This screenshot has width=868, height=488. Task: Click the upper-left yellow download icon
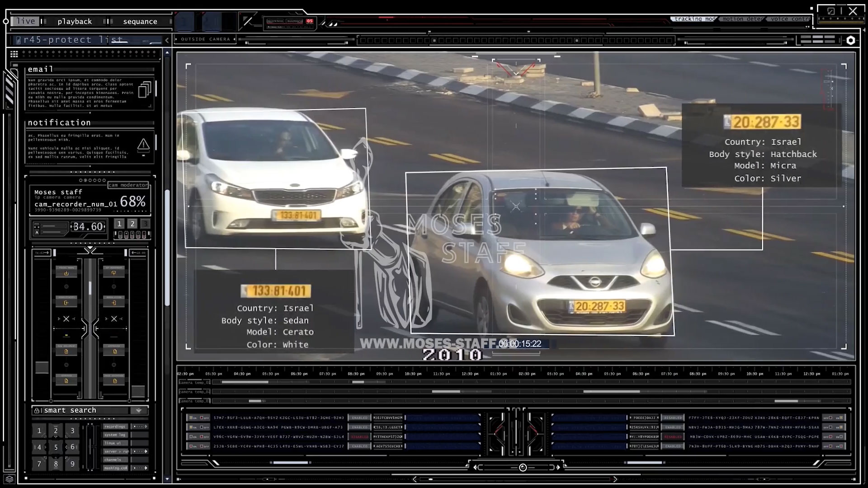[66, 273]
